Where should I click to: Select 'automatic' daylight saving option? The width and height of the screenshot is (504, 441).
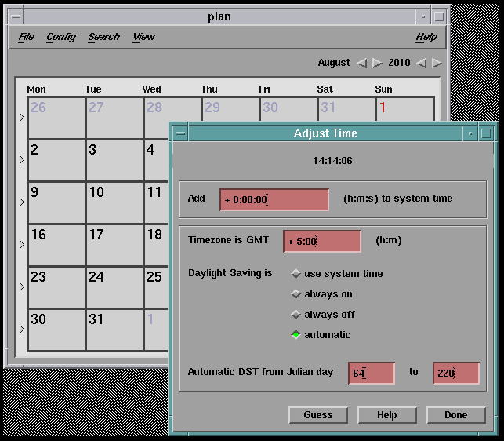tap(296, 335)
